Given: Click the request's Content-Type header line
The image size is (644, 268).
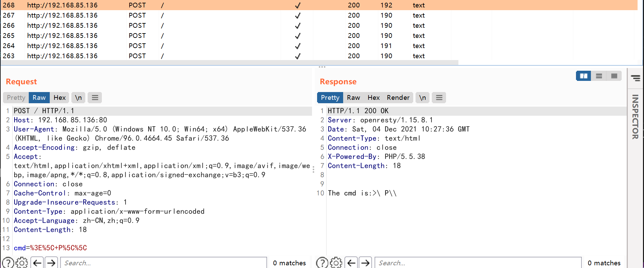Looking at the screenshot, I should pos(109,211).
